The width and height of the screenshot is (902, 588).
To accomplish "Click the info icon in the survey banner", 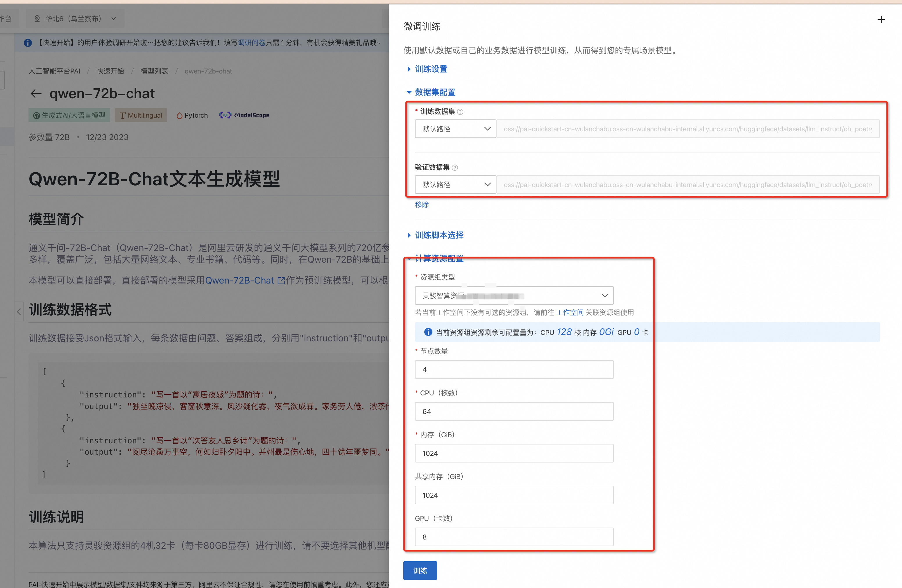I will tap(28, 43).
